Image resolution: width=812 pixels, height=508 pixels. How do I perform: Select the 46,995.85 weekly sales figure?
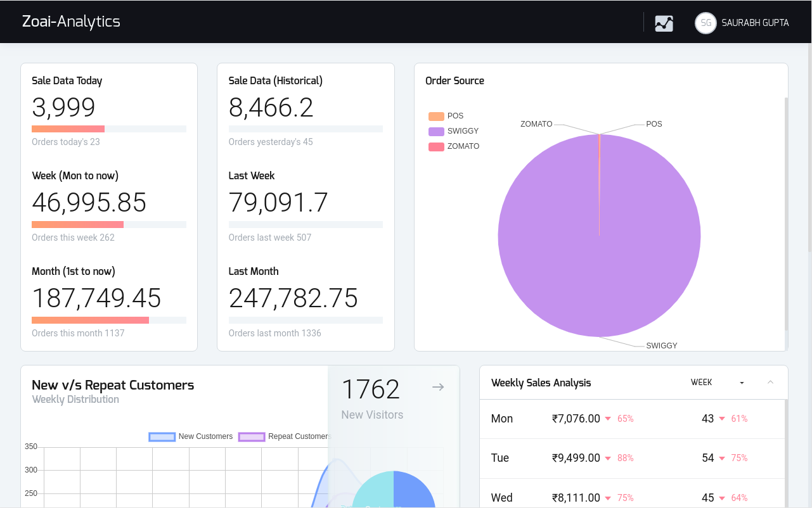tap(89, 203)
